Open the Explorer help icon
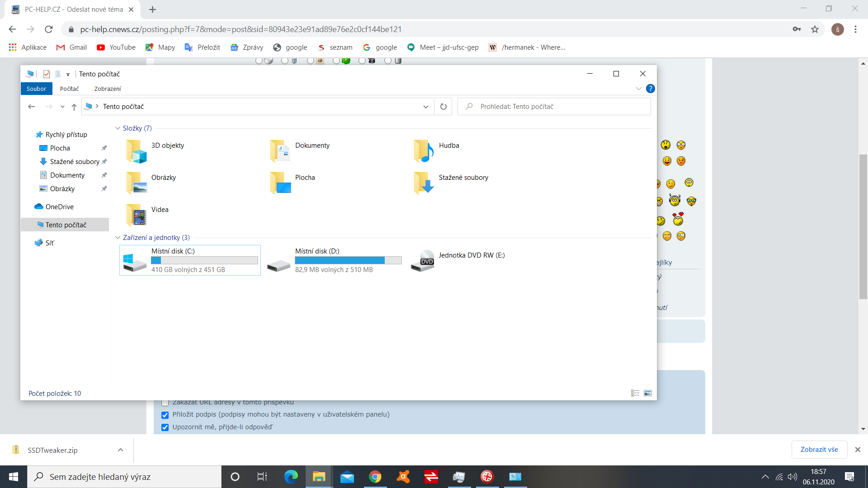Viewport: 868px width, 488px height. coord(650,89)
